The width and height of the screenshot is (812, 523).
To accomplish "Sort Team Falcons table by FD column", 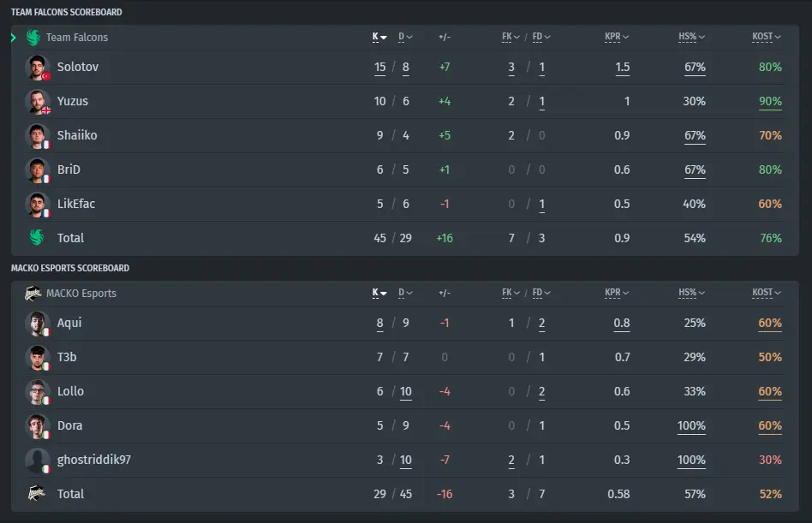I will point(541,37).
